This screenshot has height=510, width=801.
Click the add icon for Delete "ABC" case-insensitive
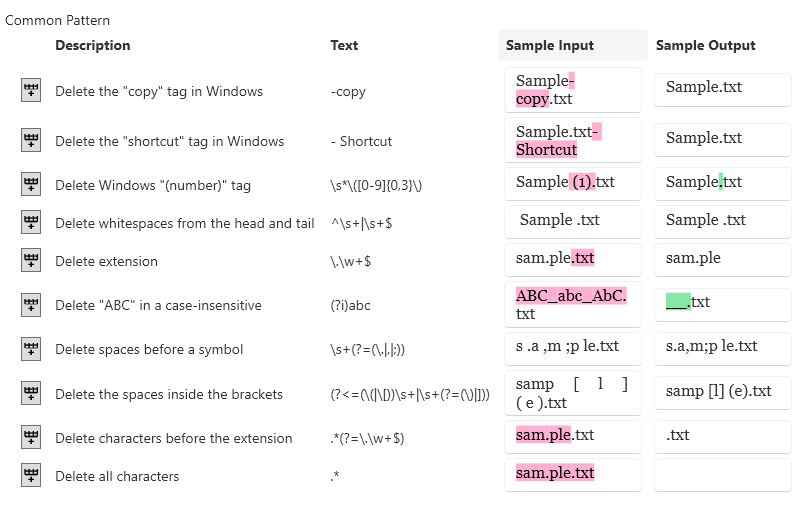pos(31,305)
